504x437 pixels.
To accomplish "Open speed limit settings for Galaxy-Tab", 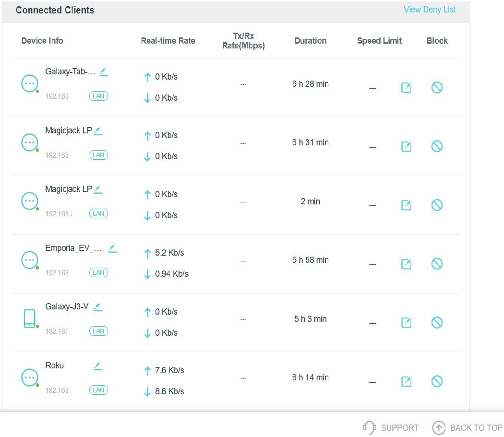I will click(406, 87).
